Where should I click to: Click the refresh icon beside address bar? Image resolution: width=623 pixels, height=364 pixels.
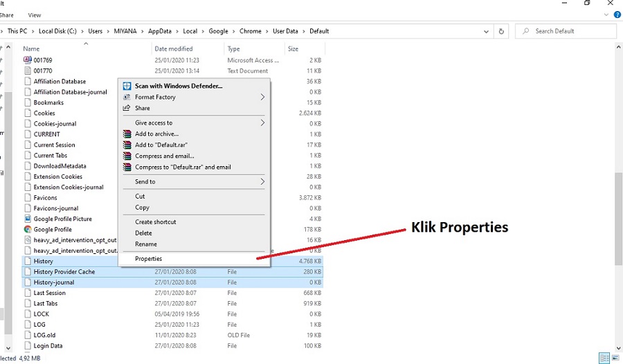(501, 31)
